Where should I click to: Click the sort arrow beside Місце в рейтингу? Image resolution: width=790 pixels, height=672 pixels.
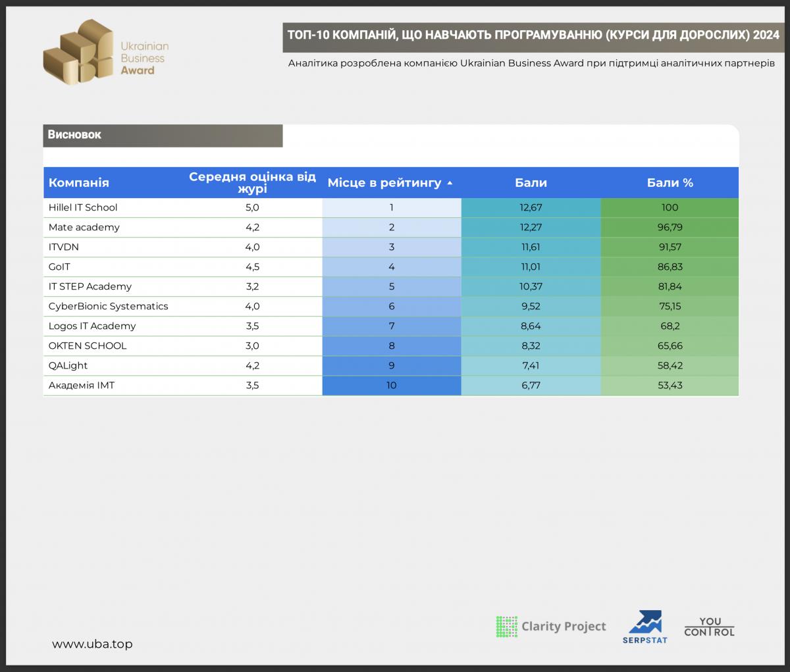(x=450, y=183)
